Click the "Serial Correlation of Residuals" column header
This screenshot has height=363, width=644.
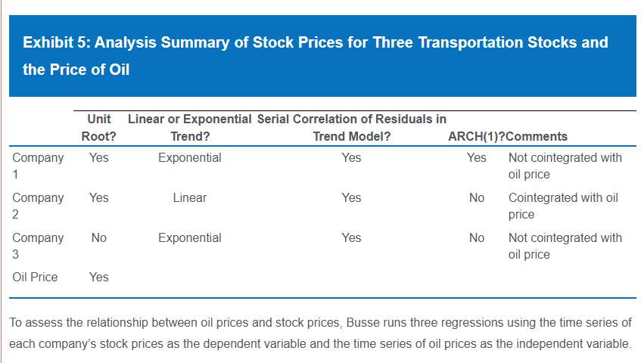[351, 128]
